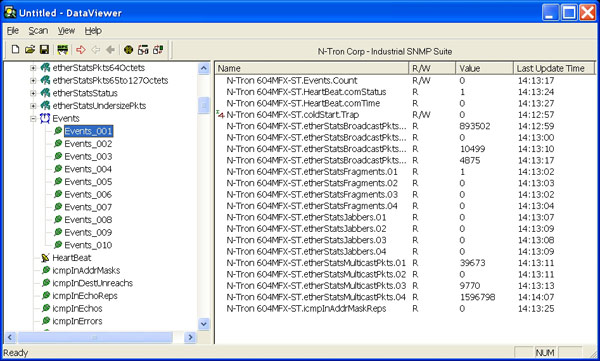Screen dimensions: 600x361
Task: Select the etherStatsJabbers.03 row
Action: pyautogui.click(x=404, y=240)
